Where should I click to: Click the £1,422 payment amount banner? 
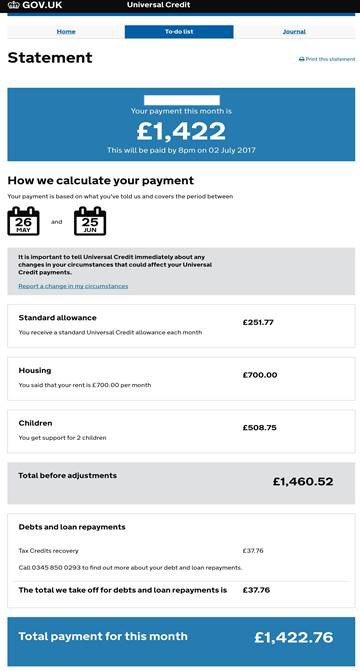coord(181,125)
